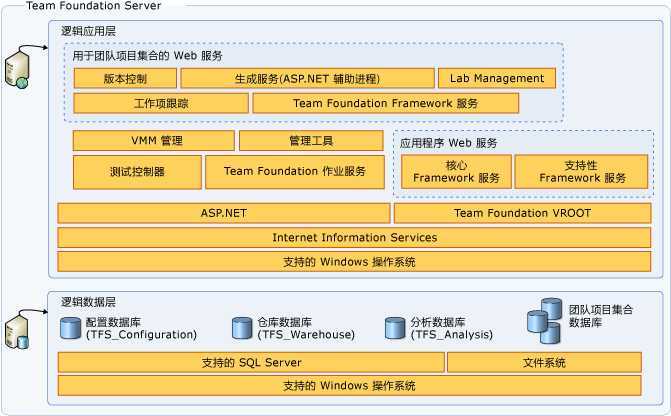Click the 支持的 SQL Server bar
The height and width of the screenshot is (416, 671).
251,363
